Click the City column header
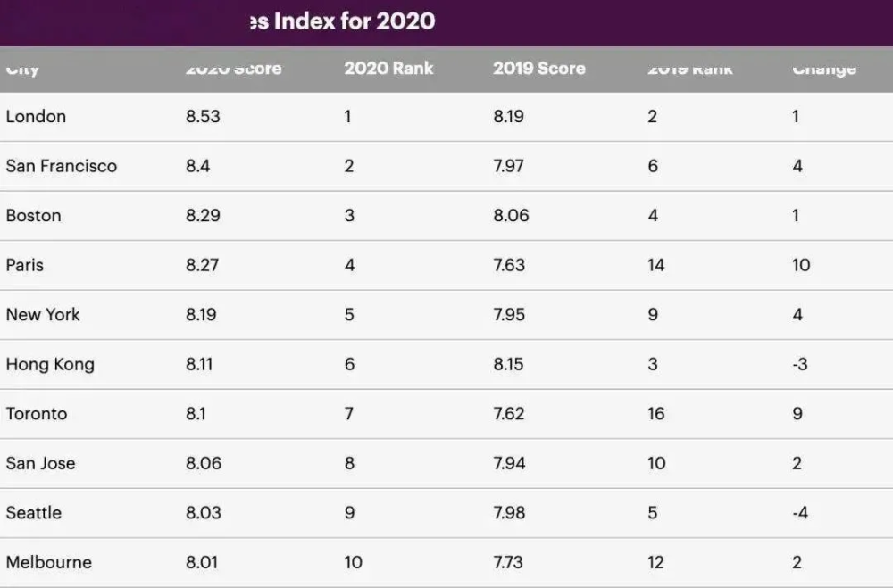Image resolution: width=893 pixels, height=588 pixels. coord(22,69)
